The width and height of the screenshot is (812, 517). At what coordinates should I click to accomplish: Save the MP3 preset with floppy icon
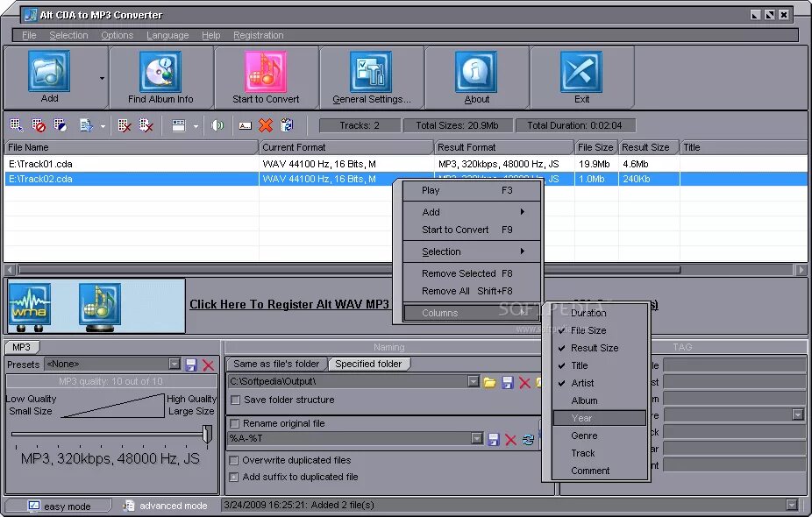point(191,365)
